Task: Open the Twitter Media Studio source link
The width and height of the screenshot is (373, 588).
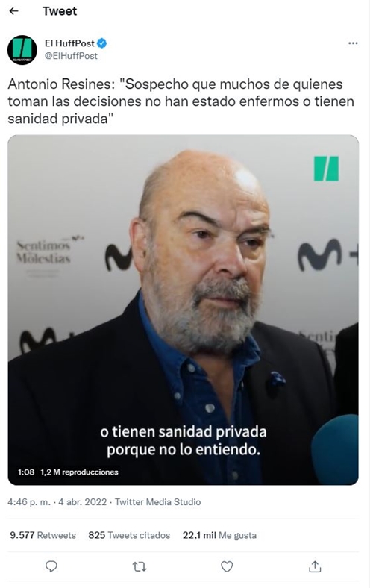Action: [x=158, y=501]
